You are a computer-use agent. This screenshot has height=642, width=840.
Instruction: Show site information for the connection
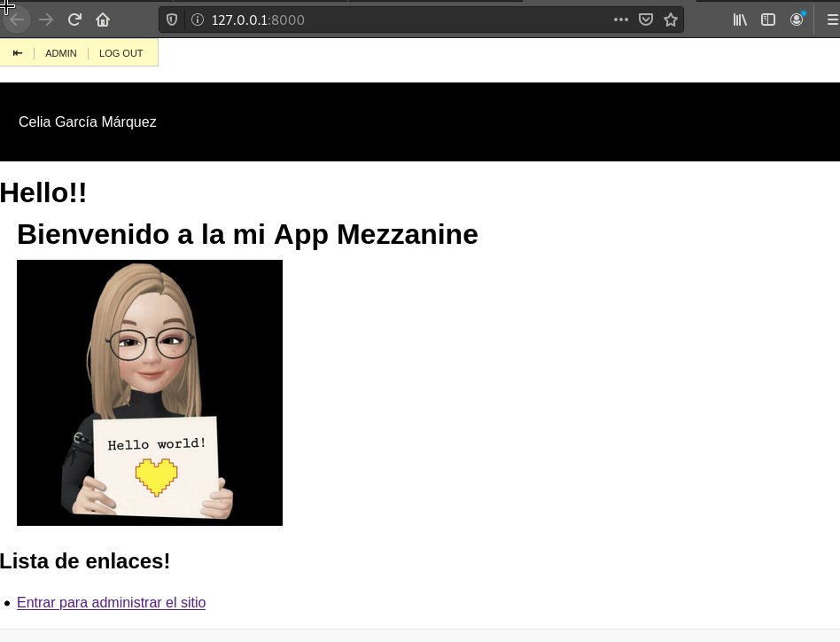click(x=196, y=20)
